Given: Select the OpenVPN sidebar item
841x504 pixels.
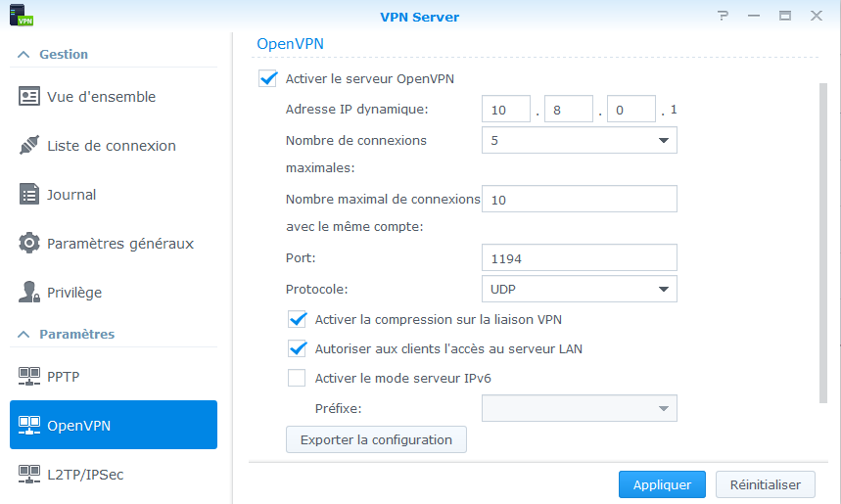Looking at the screenshot, I should (x=114, y=426).
